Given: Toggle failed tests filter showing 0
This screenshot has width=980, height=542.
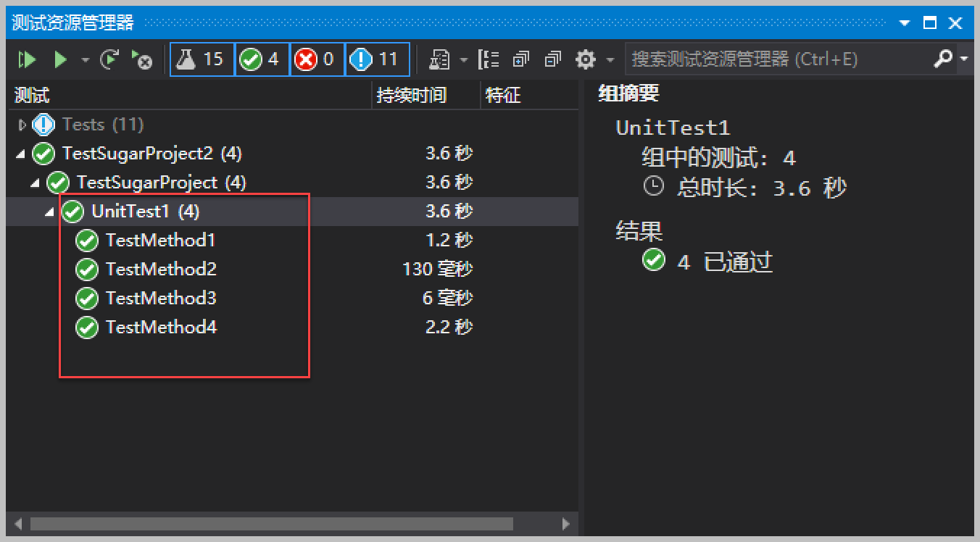Looking at the screenshot, I should [317, 59].
